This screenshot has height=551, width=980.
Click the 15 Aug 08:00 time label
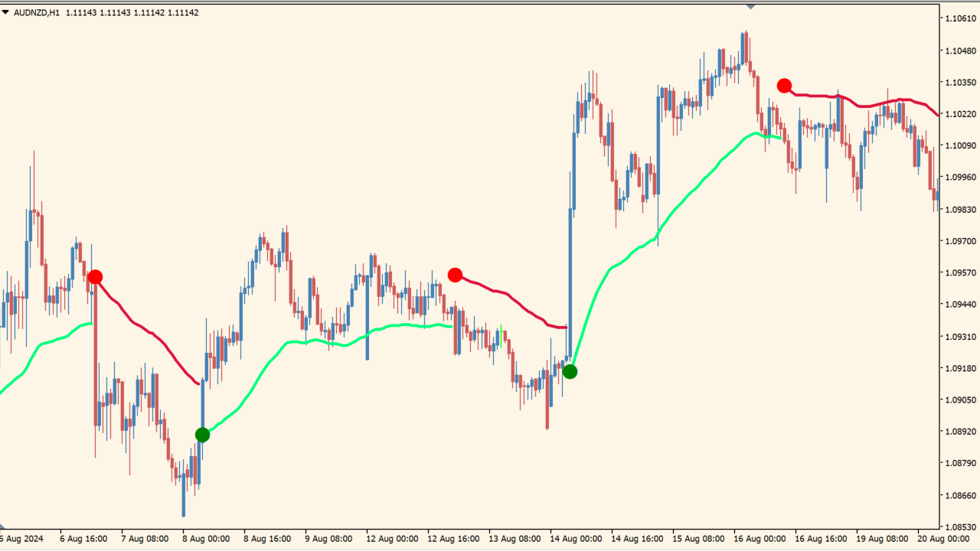[x=698, y=539]
